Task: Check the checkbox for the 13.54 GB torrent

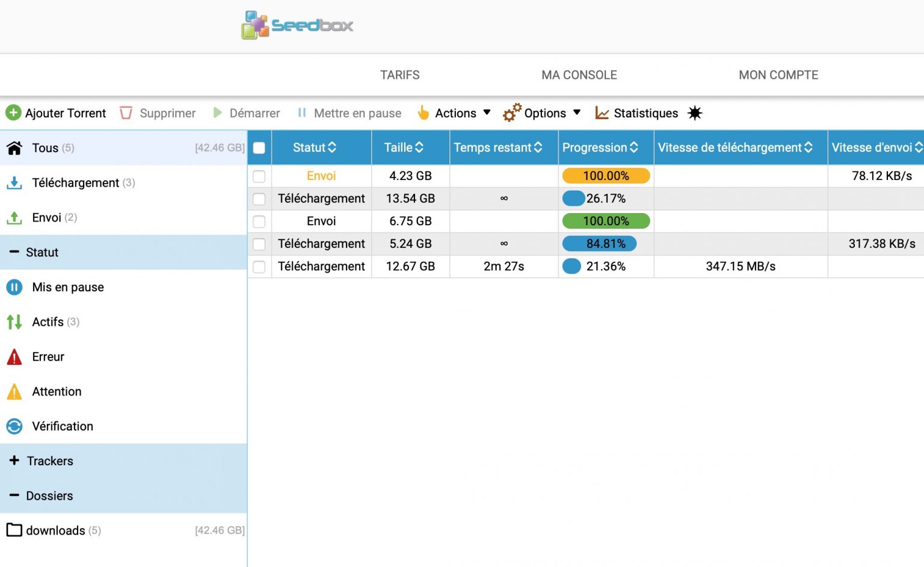Action: pyautogui.click(x=259, y=199)
